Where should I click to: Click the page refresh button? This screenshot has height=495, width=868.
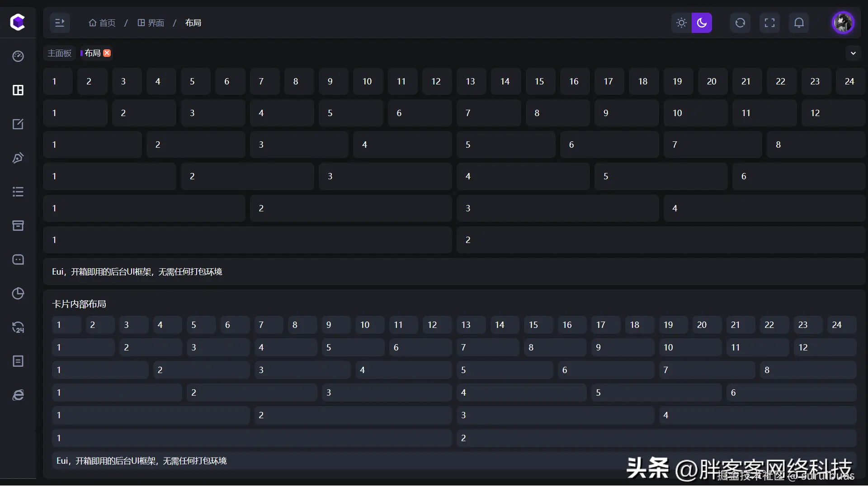(740, 23)
